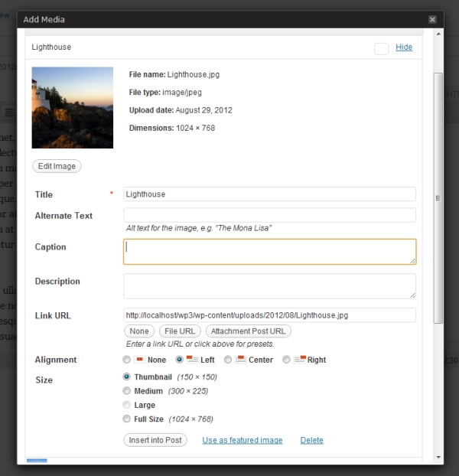The width and height of the screenshot is (459, 476).
Task: Choose Thumbnail size option
Action: click(126, 377)
